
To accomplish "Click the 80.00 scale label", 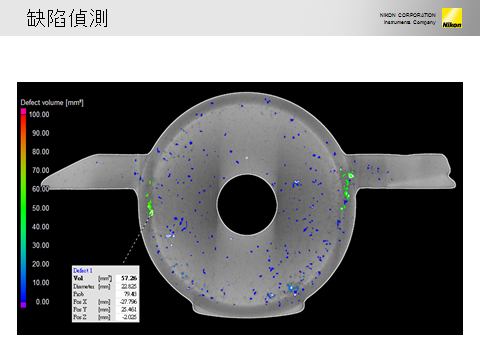I will (41, 152).
